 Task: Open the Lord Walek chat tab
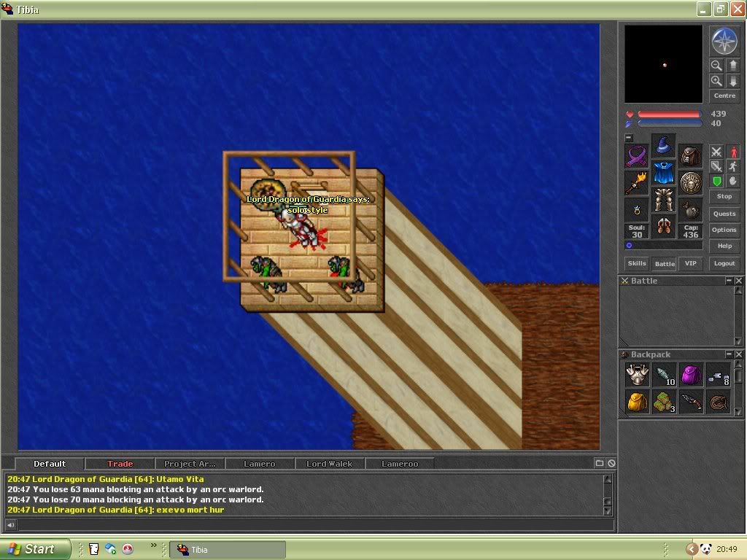(330, 464)
